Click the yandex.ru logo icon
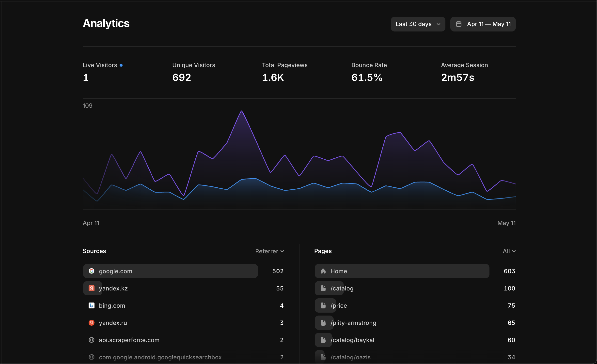This screenshot has width=597, height=364. pos(92,323)
